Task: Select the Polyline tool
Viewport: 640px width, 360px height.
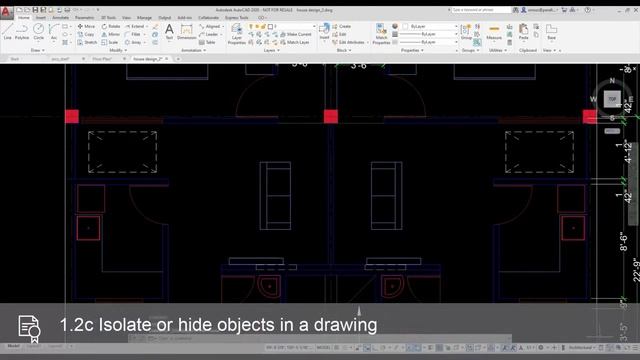Action: pos(22,32)
